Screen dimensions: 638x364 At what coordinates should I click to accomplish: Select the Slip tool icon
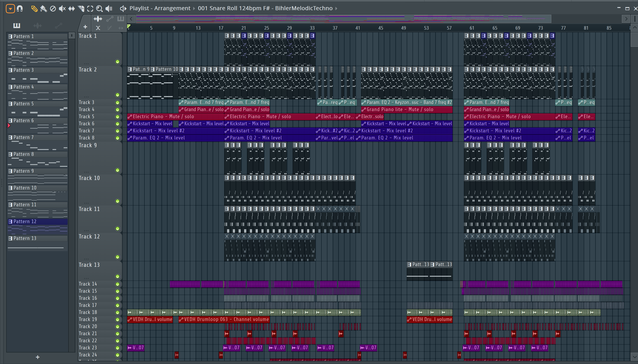pos(72,9)
